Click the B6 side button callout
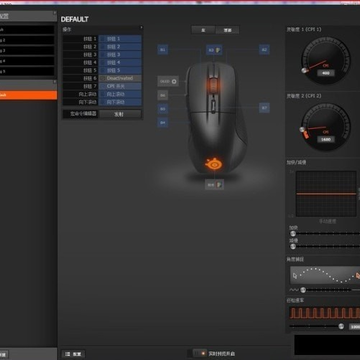 (163, 96)
